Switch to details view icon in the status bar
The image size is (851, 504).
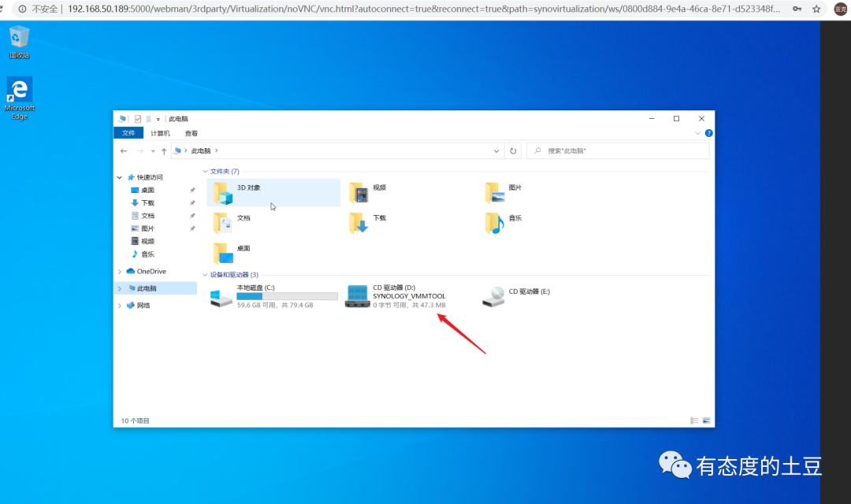[694, 421]
